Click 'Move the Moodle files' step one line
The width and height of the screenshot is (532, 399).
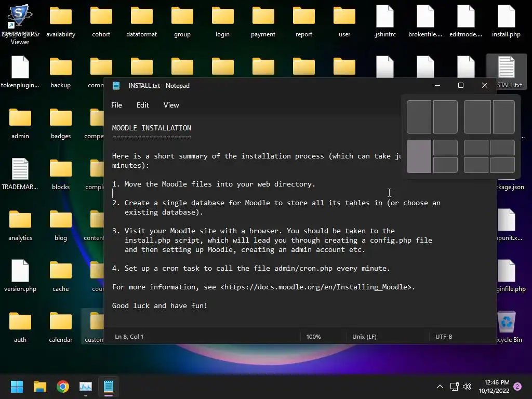pos(214,184)
